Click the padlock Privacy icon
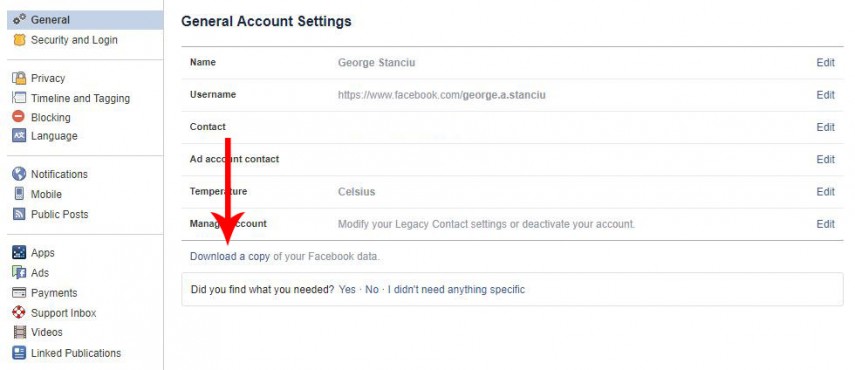This screenshot has width=855, height=370. (19, 78)
